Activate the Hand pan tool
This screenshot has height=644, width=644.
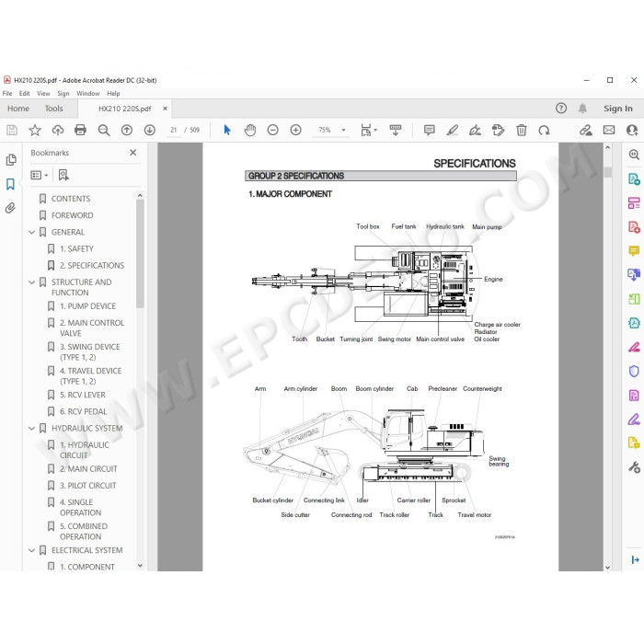click(250, 131)
